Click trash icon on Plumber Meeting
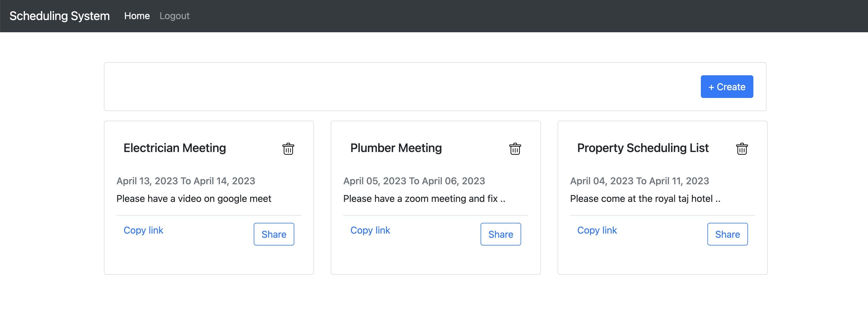This screenshot has width=868, height=313. tap(515, 149)
